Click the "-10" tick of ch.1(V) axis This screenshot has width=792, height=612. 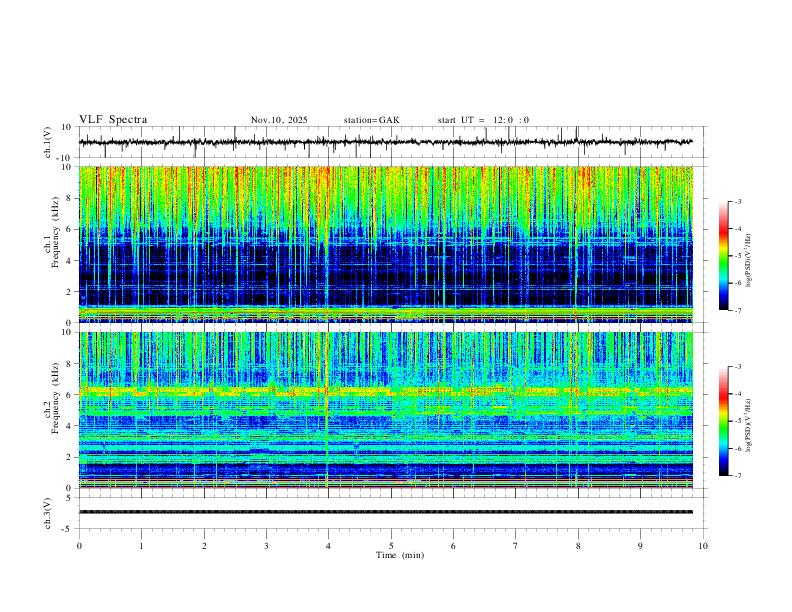[x=66, y=158]
